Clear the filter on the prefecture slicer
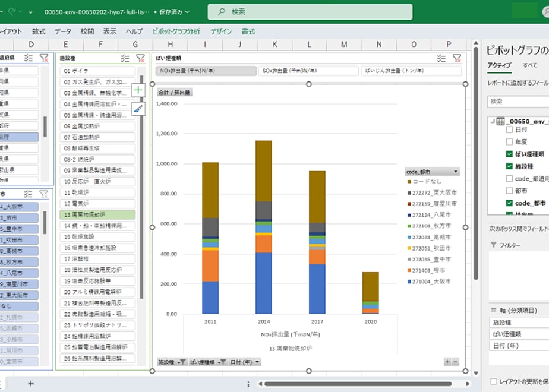The image size is (549, 392). [44, 58]
